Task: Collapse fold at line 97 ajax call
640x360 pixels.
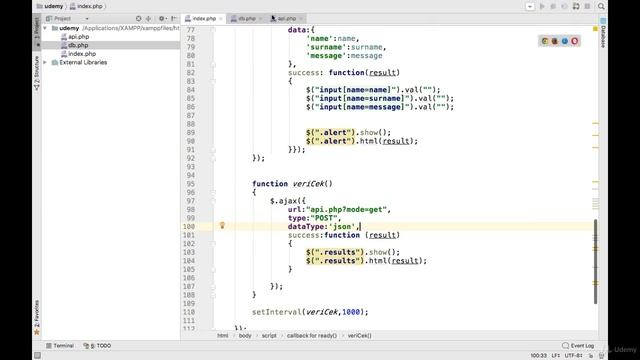Action: point(213,201)
